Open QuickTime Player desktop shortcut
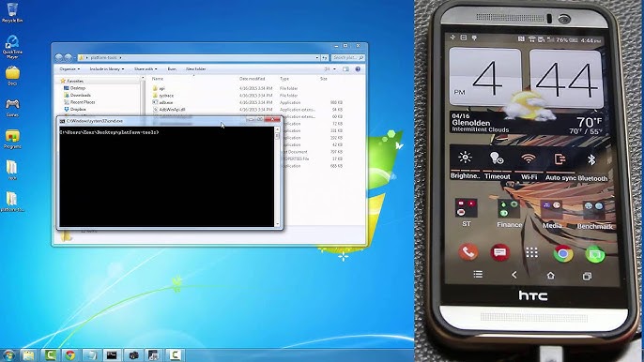644x362 pixels. 12,46
